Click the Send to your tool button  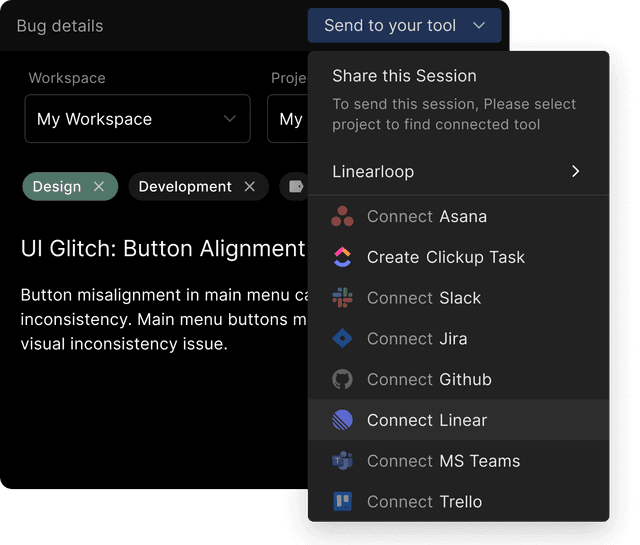pyautogui.click(x=404, y=26)
